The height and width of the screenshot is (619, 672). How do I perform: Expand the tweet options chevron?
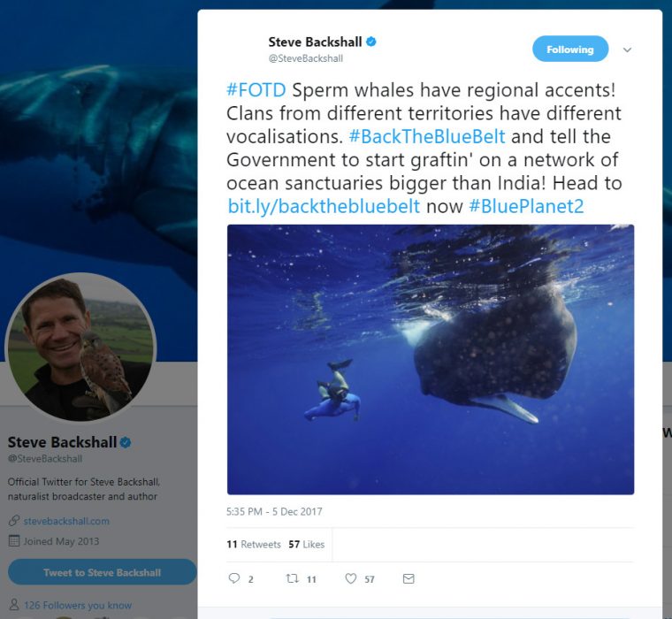627,50
